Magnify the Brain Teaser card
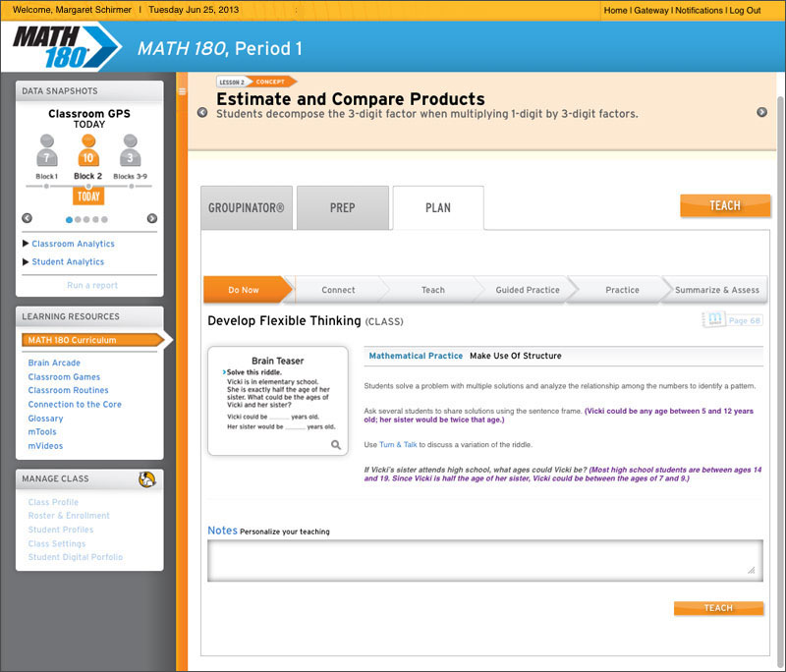The height and width of the screenshot is (672, 786). pyautogui.click(x=336, y=444)
